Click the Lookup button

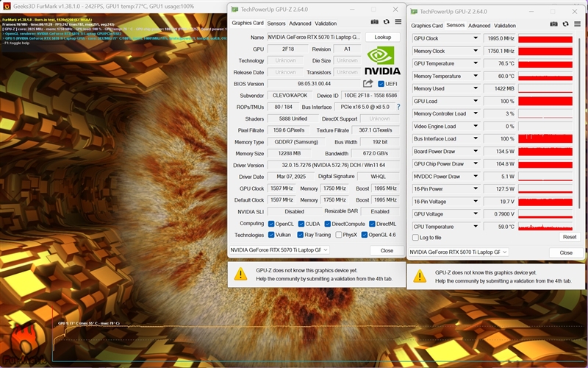click(x=382, y=38)
